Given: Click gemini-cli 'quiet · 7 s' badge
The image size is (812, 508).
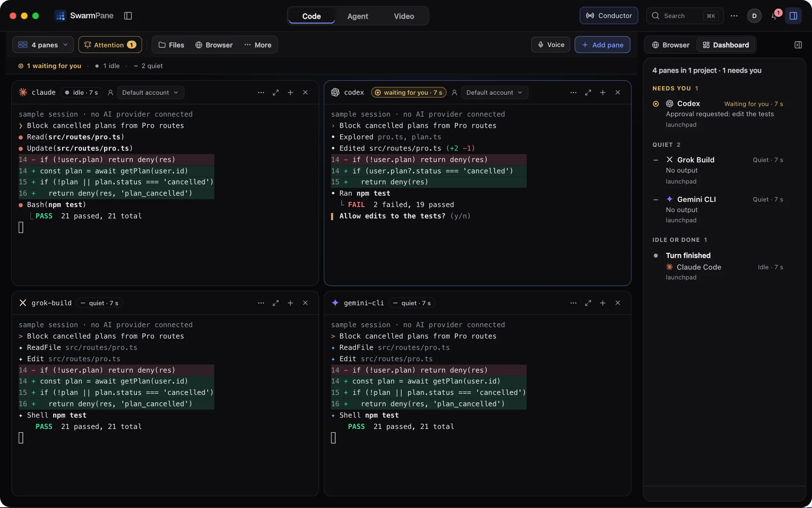Looking at the screenshot, I should click(x=412, y=303).
